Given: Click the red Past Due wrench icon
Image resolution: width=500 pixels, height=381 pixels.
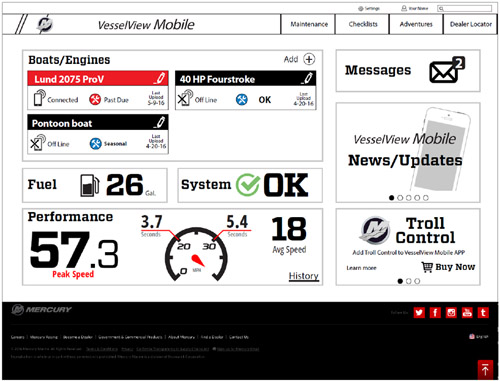Looking at the screenshot, I should [95, 99].
